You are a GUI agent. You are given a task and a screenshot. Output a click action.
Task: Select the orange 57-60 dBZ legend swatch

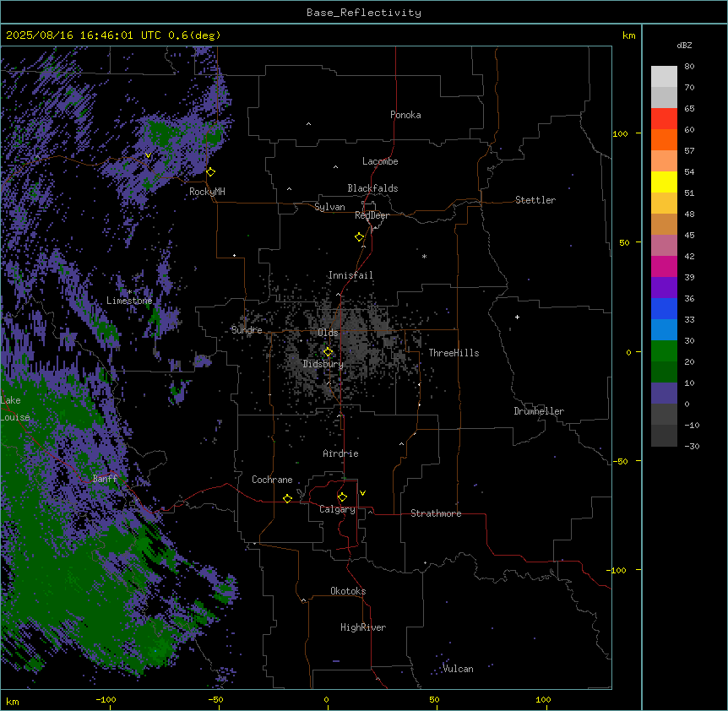point(664,139)
